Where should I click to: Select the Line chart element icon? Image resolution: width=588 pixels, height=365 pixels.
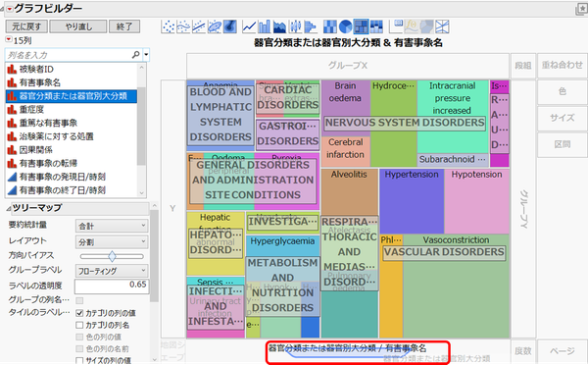tap(249, 26)
